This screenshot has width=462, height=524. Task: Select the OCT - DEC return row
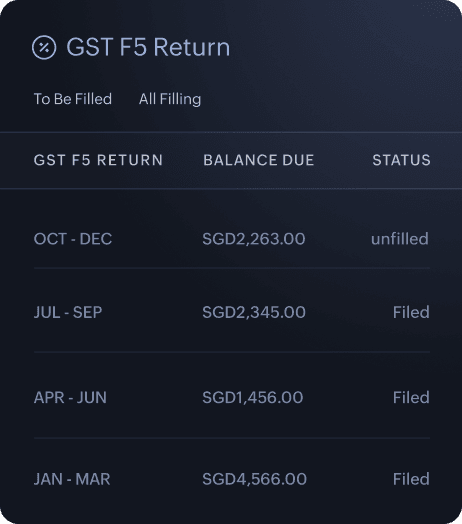point(232,239)
